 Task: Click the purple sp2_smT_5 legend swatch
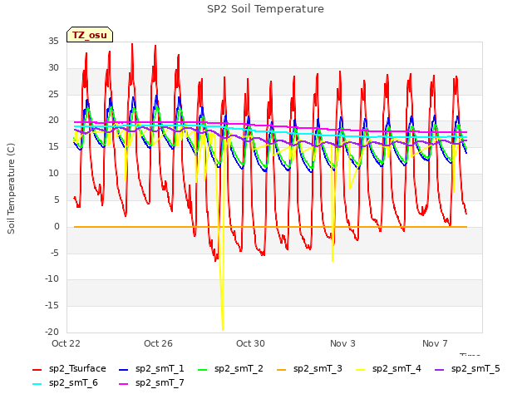(440, 369)
